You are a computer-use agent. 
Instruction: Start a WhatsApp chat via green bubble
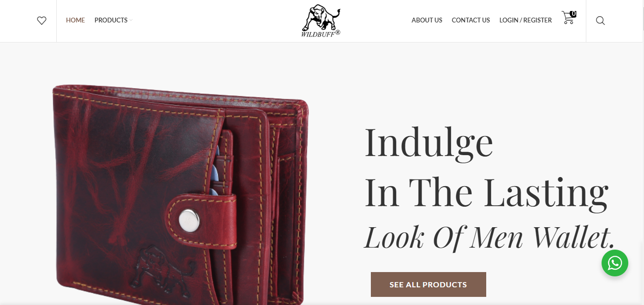pyautogui.click(x=615, y=263)
